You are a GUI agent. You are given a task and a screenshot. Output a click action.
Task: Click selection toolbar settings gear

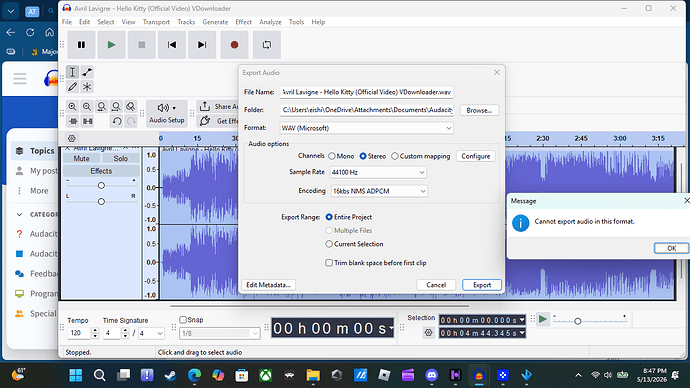pos(428,333)
